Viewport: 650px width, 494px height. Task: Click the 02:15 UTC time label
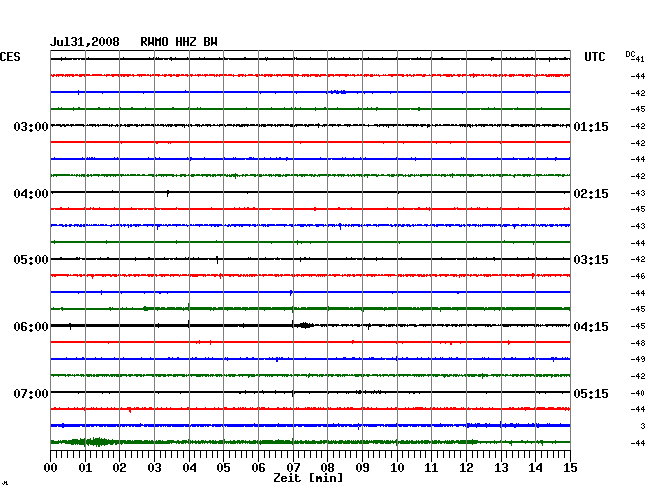tap(591, 194)
